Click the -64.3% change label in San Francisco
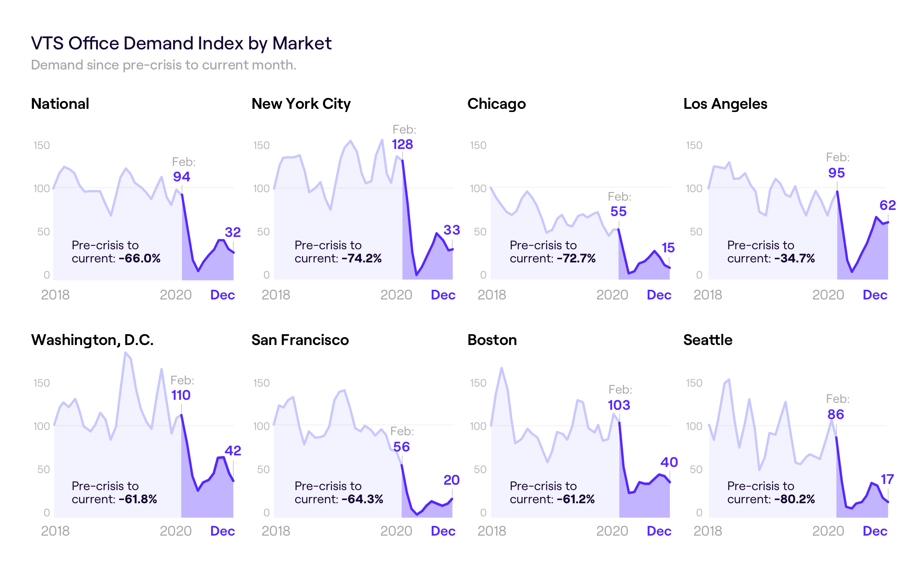The height and width of the screenshot is (575, 924). click(363, 499)
